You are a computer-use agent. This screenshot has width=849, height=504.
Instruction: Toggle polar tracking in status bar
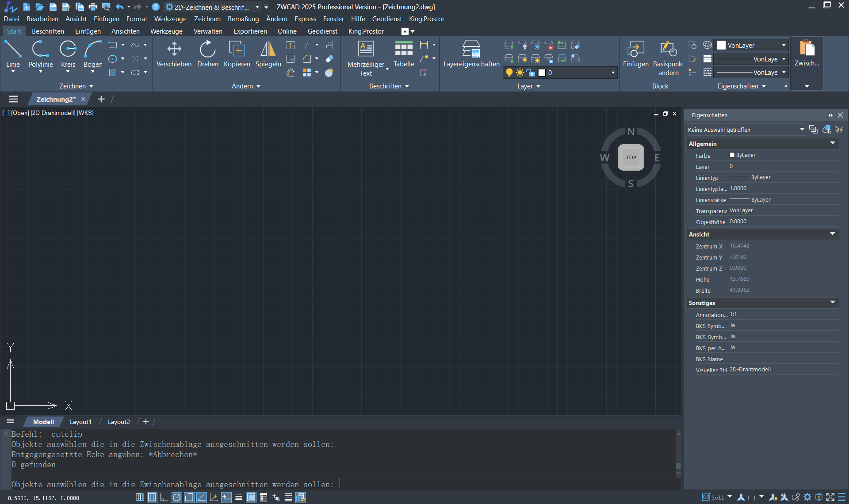(176, 497)
